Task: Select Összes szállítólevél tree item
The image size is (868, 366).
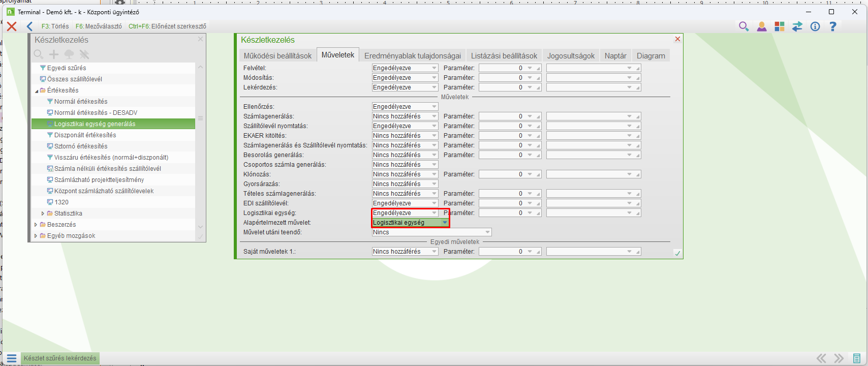Action: pyautogui.click(x=75, y=79)
